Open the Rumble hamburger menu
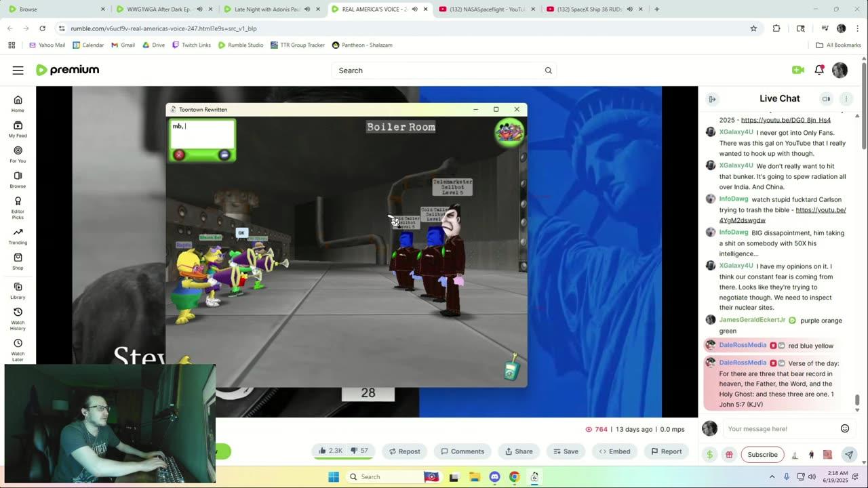 tap(18, 70)
